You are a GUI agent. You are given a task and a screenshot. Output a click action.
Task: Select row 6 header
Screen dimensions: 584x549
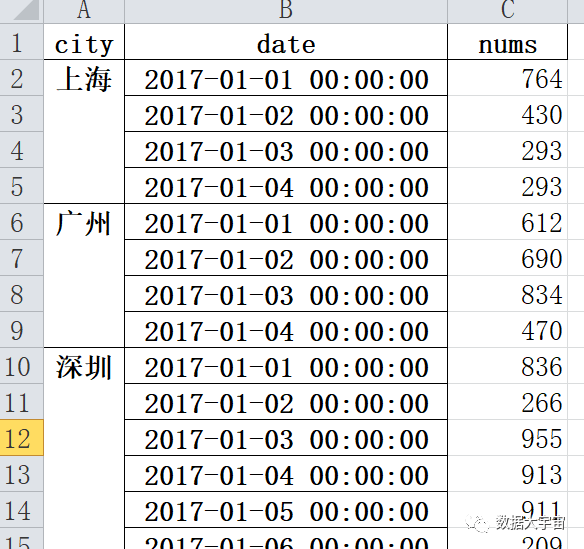(22, 222)
